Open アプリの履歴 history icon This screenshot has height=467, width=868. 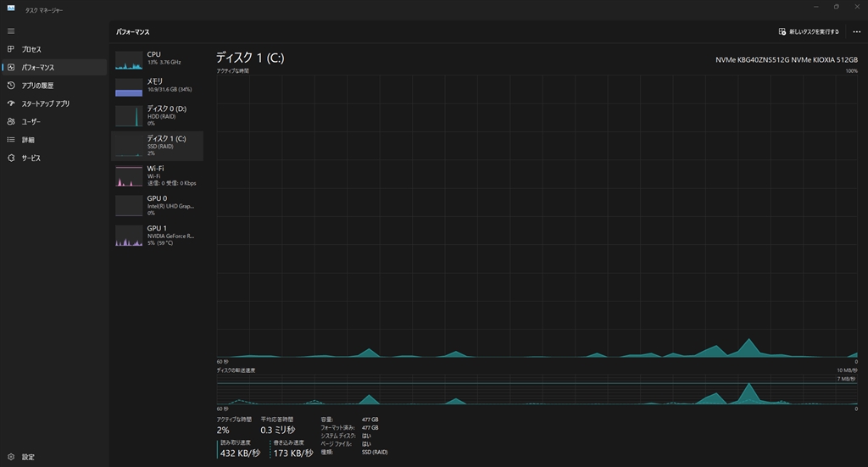pyautogui.click(x=11, y=86)
